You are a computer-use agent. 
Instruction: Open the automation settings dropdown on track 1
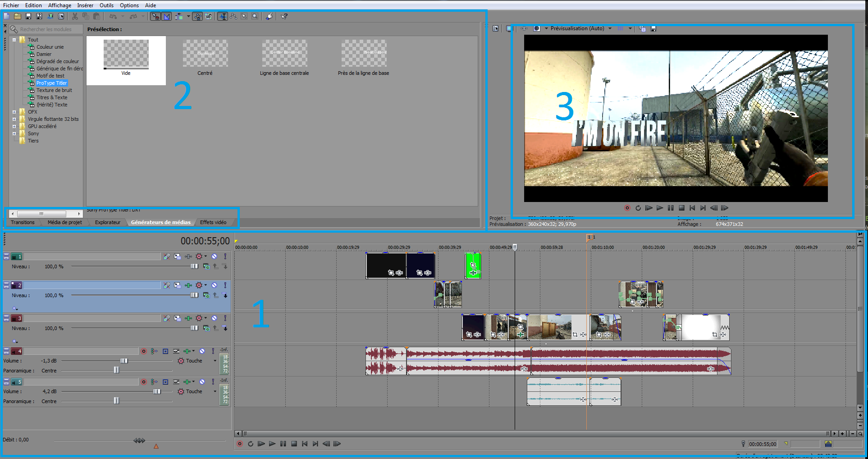pyautogui.click(x=206, y=256)
